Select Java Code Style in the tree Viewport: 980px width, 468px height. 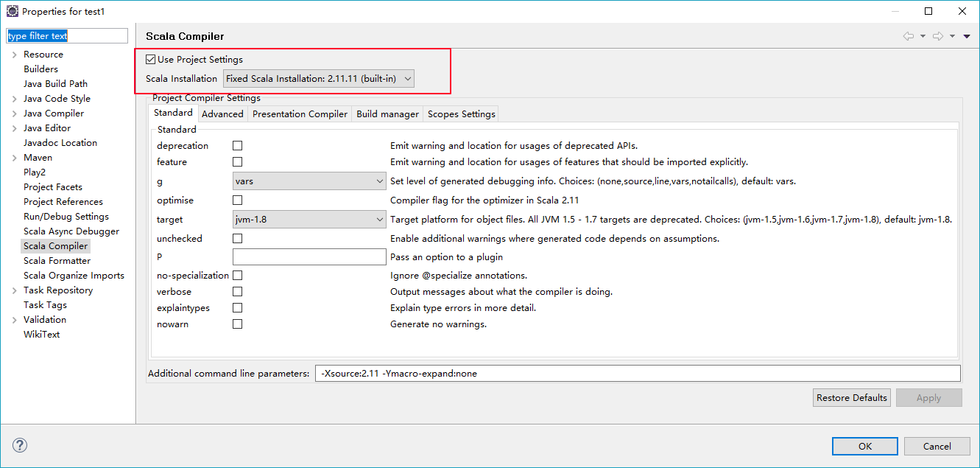point(57,99)
